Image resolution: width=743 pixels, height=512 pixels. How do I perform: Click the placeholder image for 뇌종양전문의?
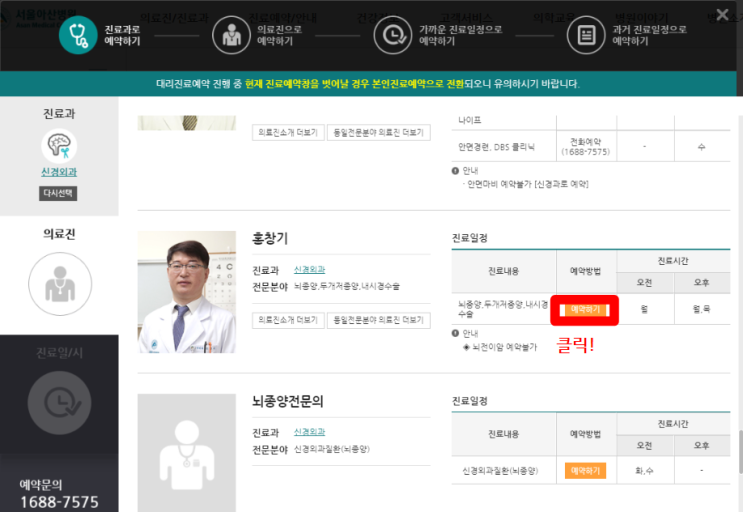pos(187,453)
